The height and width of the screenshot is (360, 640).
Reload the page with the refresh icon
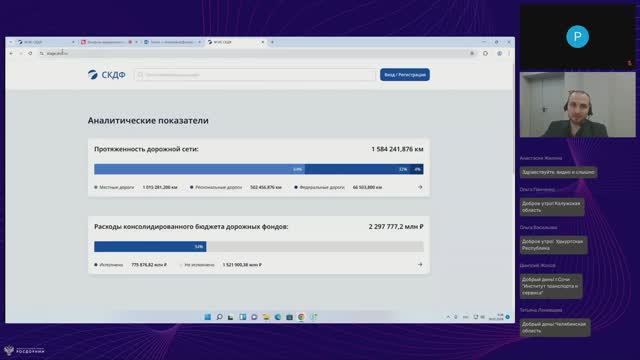point(30,53)
